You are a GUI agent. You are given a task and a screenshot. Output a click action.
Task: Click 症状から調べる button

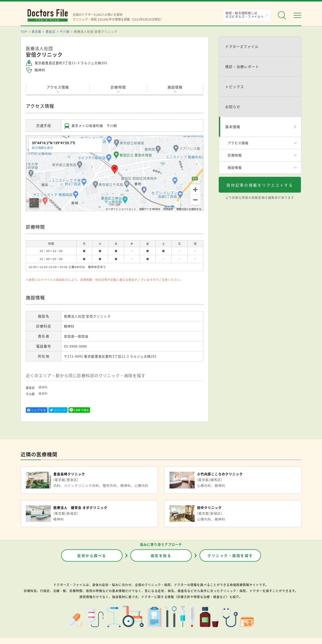click(92, 555)
